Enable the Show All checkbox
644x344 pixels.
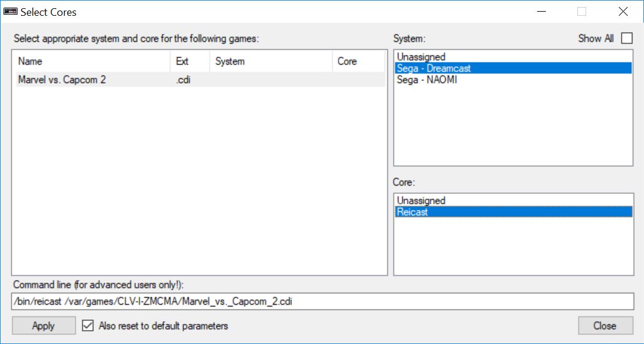pyautogui.click(x=626, y=38)
